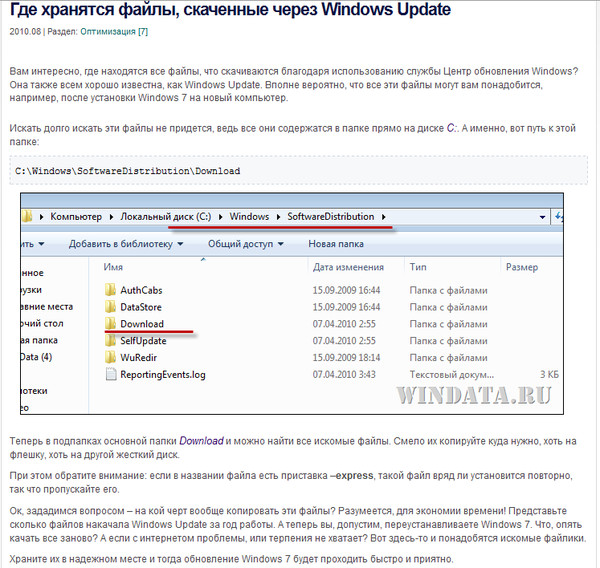Click the 3 КБ size value
600x568 pixels.
coord(549,374)
